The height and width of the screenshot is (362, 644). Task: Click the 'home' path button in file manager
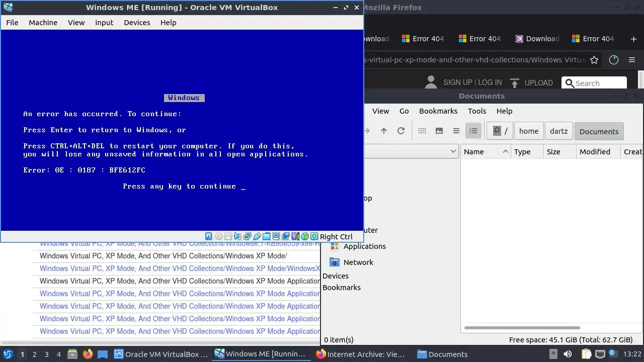coord(529,131)
